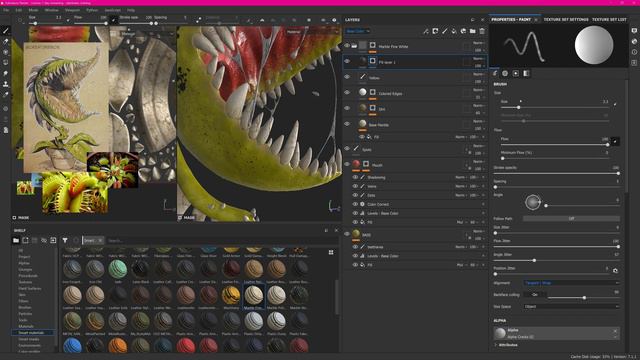Click the Alpha Cracks alpha slot
Screen dimensions: 640x360
pyautogui.click(x=556, y=333)
